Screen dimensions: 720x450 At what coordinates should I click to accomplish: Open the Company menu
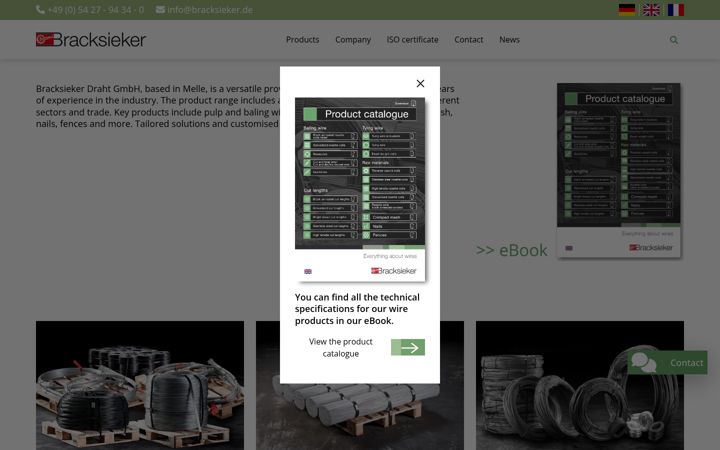pos(353,40)
